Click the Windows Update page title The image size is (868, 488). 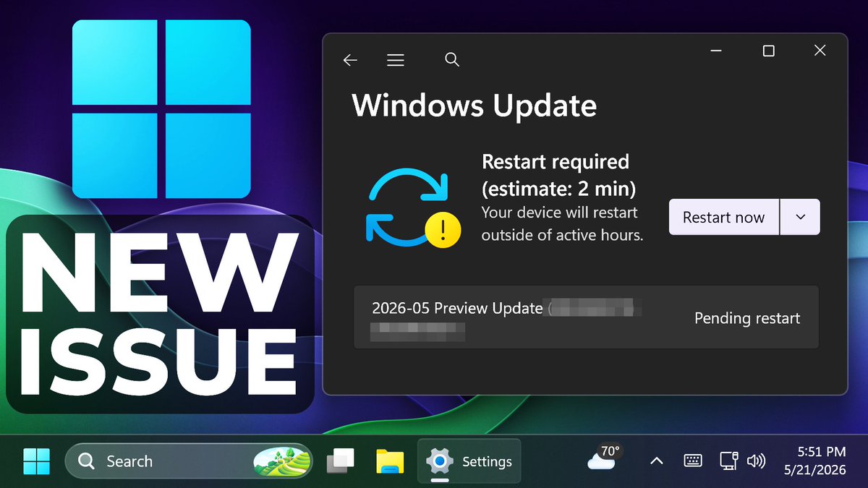(x=475, y=106)
